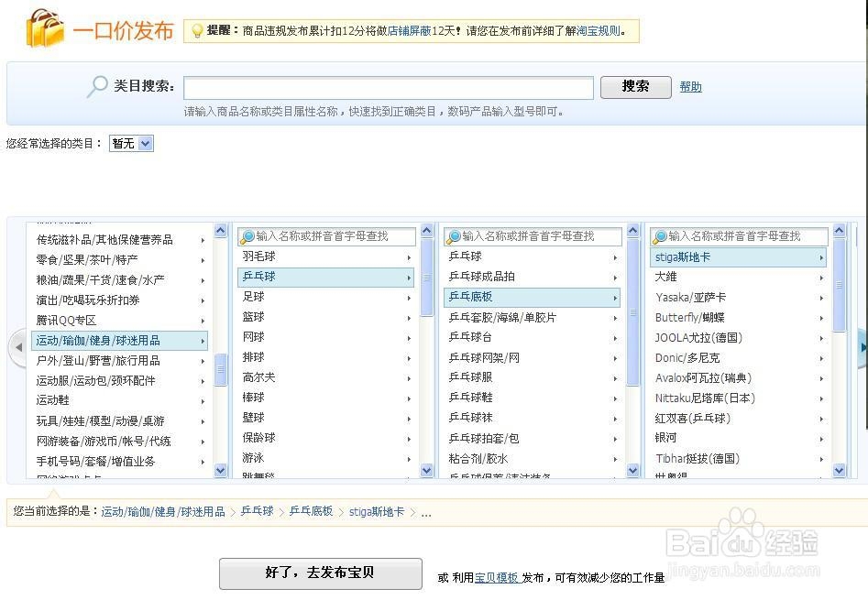868x600 pixels.
Task: Click the brand column search filter field
Action: coord(739,236)
